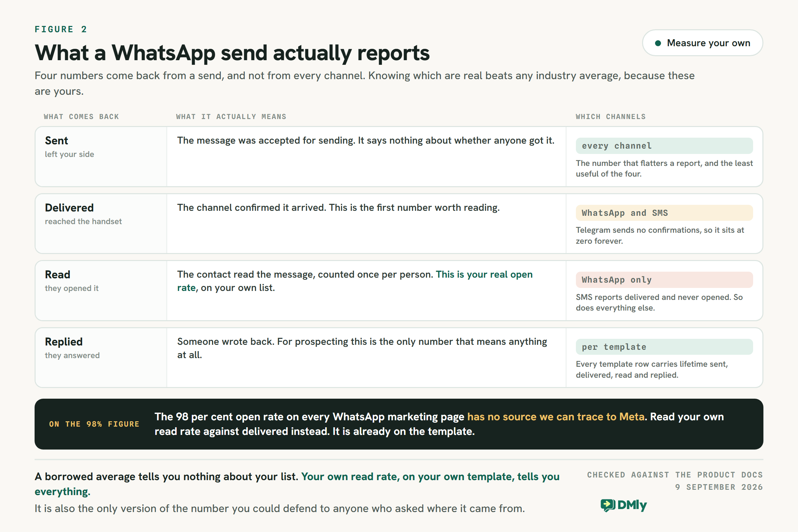This screenshot has width=798, height=532.
Task: Click 'left your side' subtitle
Action: click(x=69, y=154)
